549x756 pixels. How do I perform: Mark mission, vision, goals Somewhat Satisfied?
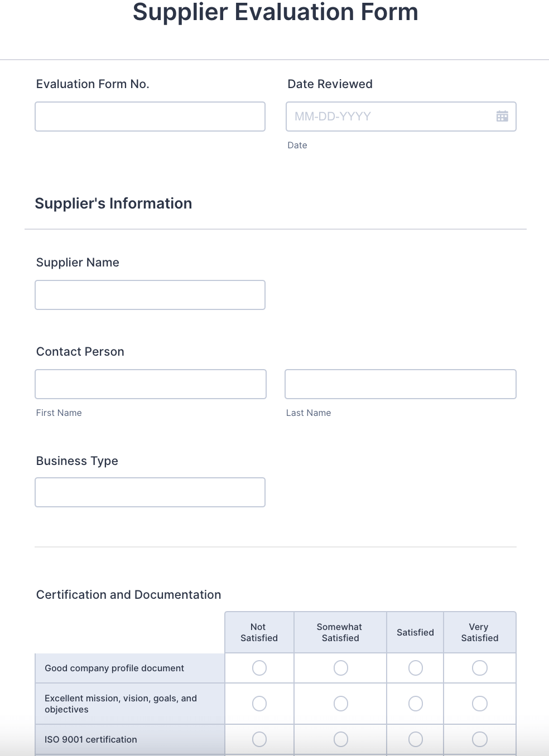[x=341, y=704]
